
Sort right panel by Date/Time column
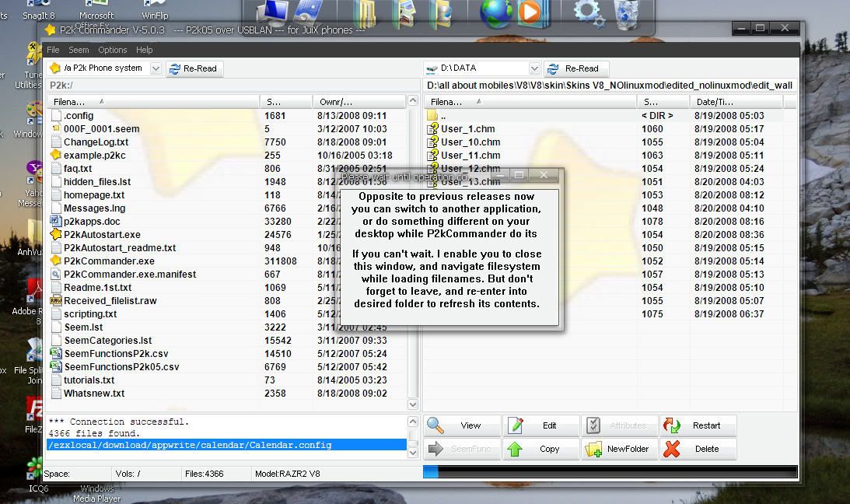[x=736, y=102]
